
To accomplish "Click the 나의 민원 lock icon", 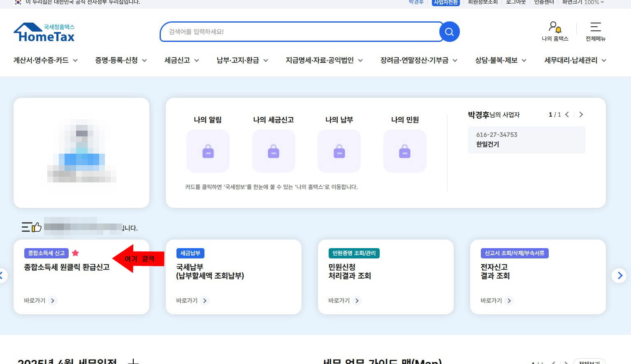I will coord(405,151).
